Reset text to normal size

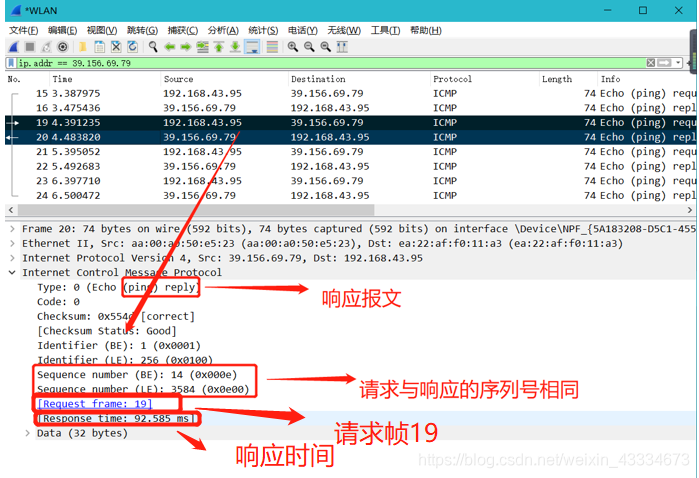pyautogui.click(x=326, y=47)
